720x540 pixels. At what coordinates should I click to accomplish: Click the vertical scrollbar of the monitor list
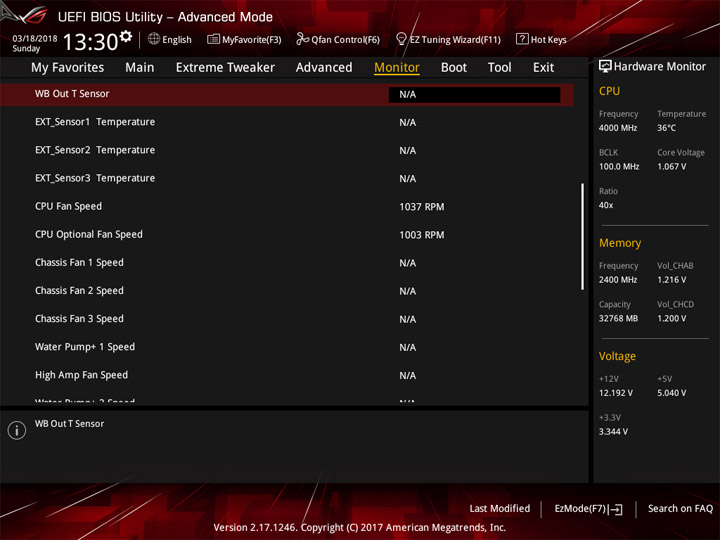583,236
